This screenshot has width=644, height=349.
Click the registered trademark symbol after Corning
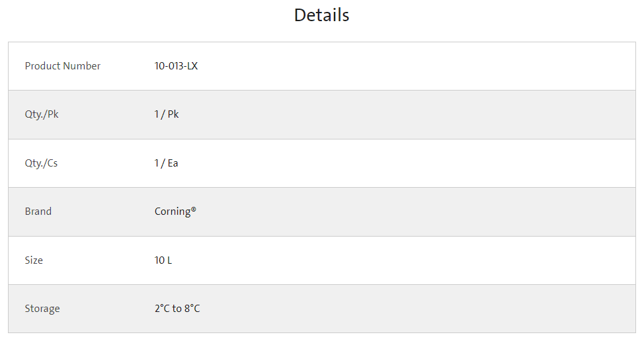194,210
